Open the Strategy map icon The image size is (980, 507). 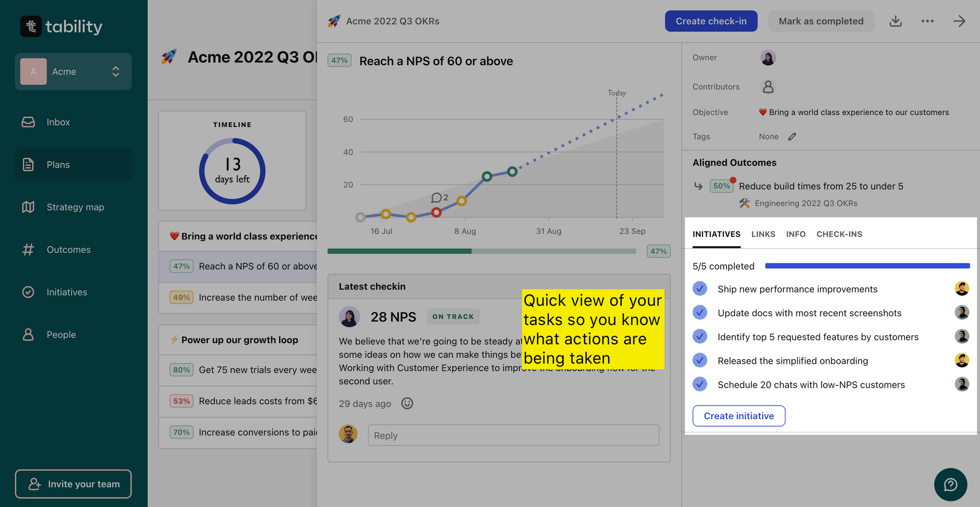pyautogui.click(x=28, y=207)
